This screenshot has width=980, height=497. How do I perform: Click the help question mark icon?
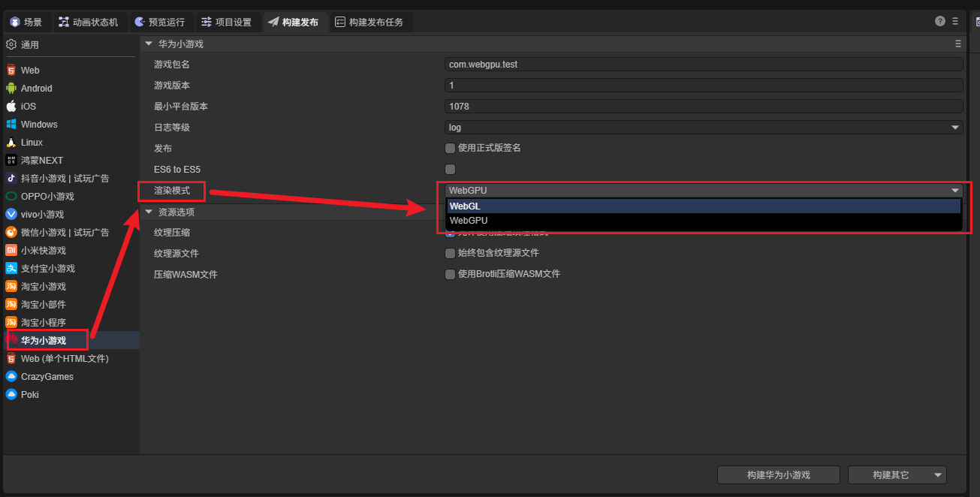coord(940,21)
